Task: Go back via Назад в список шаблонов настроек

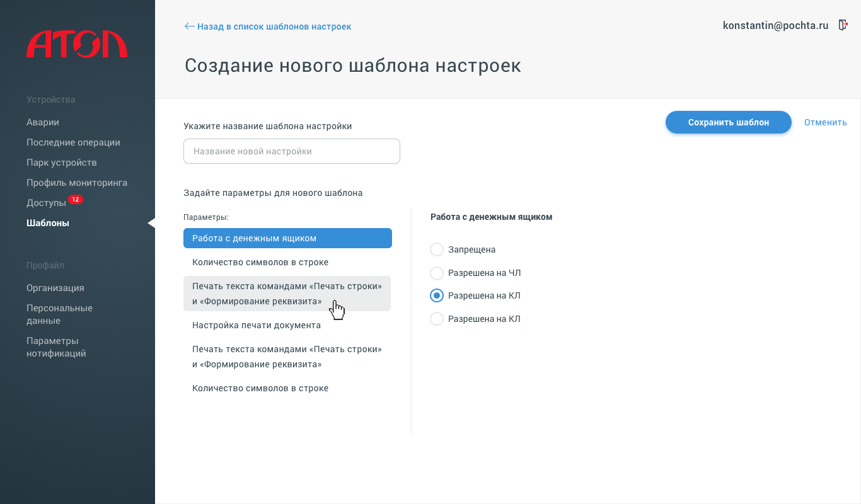Action: [x=268, y=26]
